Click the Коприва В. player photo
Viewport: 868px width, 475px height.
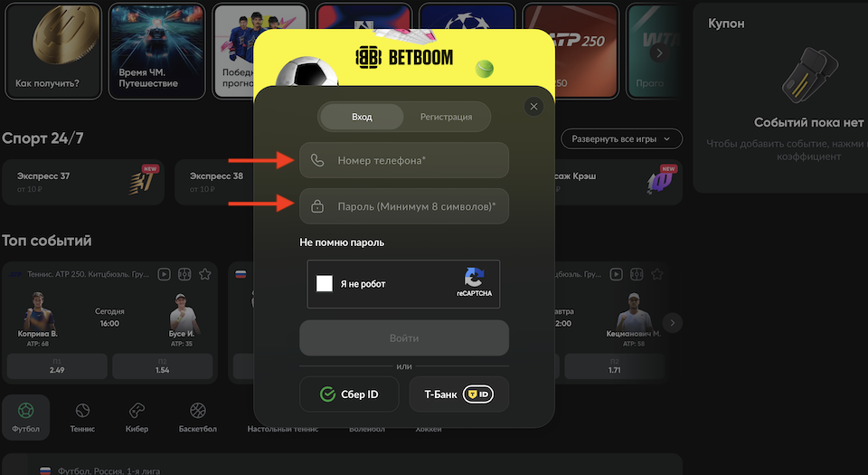(x=38, y=310)
